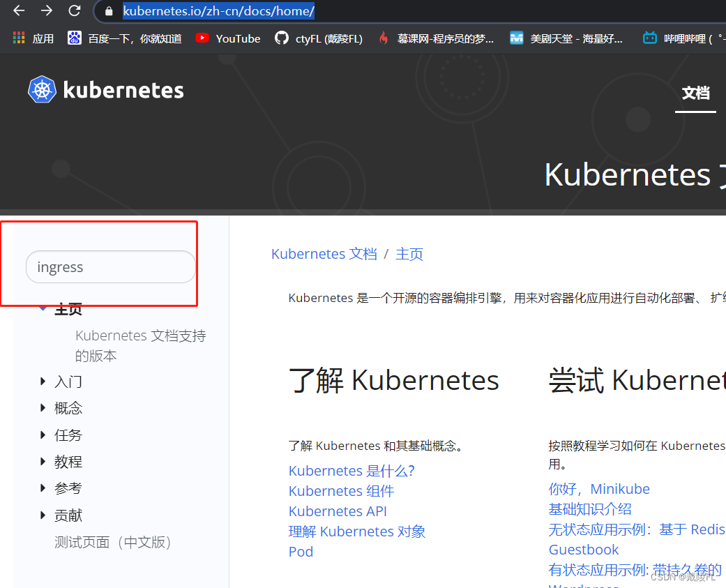Open 测试页面（中文版）sidebar item
This screenshot has width=726, height=588.
[113, 542]
